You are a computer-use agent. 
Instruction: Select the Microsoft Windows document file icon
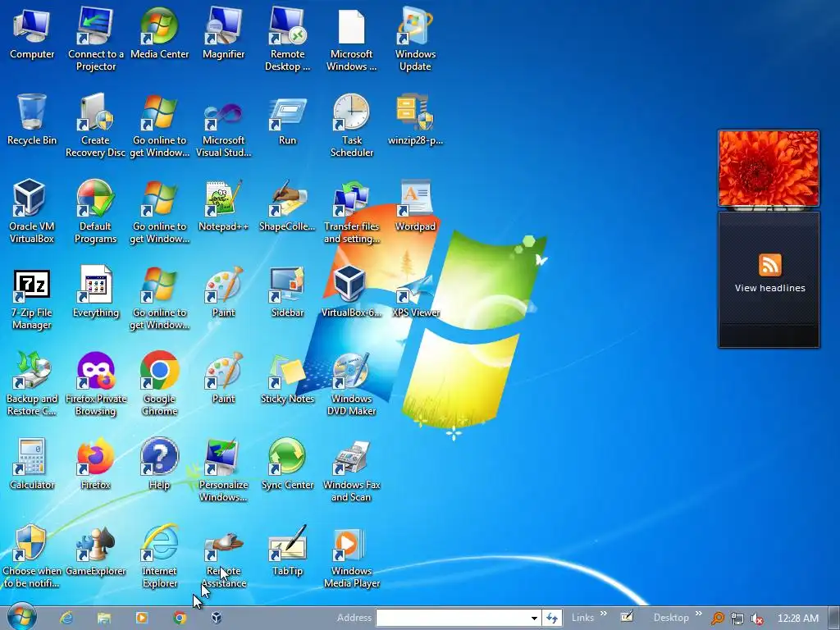point(351,39)
